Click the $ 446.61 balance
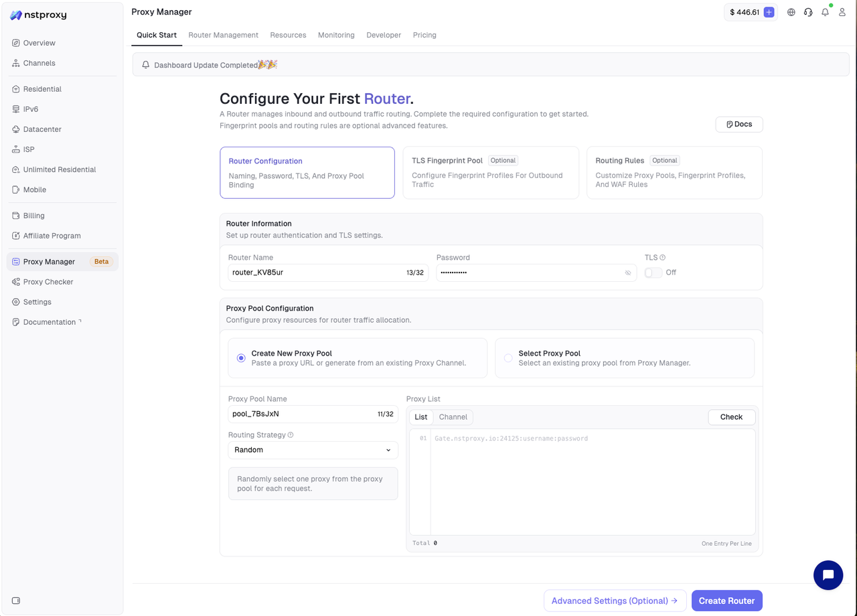This screenshot has width=857, height=616. [x=745, y=12]
